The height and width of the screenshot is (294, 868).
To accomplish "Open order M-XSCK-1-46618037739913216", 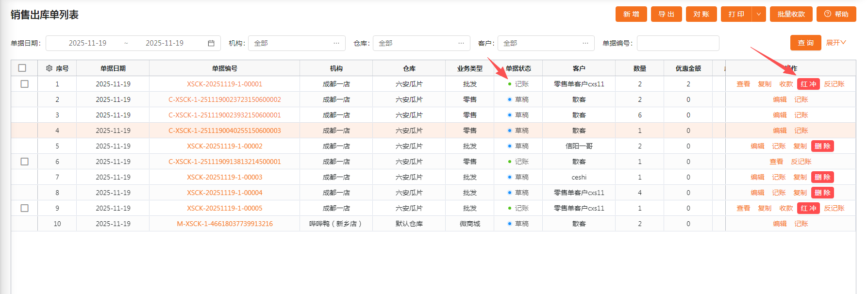I will point(225,224).
